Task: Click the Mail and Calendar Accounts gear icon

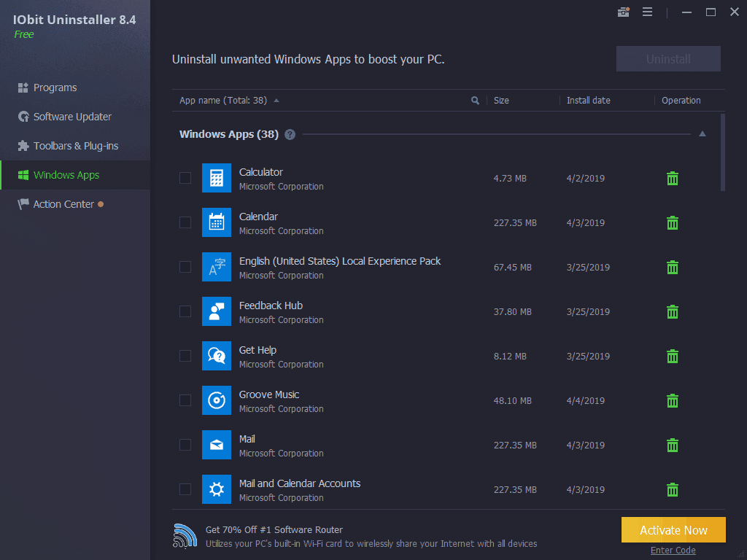Action: [216, 489]
